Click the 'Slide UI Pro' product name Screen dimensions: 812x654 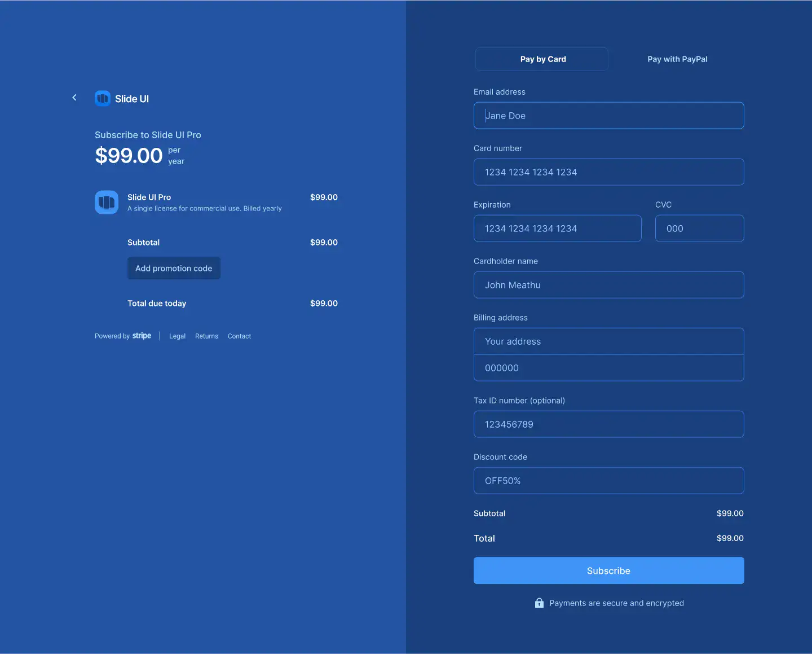[149, 197]
